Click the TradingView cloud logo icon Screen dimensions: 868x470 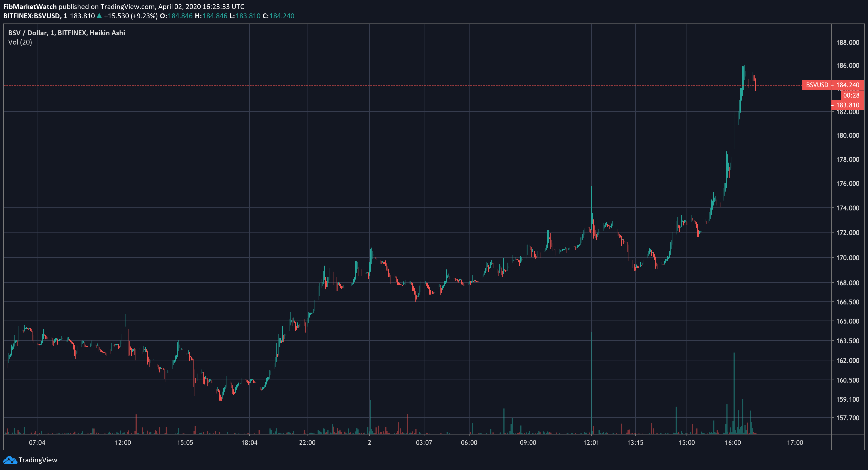point(10,460)
